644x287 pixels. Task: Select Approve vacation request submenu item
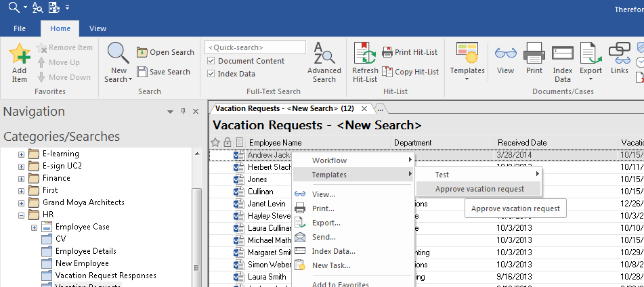point(479,189)
